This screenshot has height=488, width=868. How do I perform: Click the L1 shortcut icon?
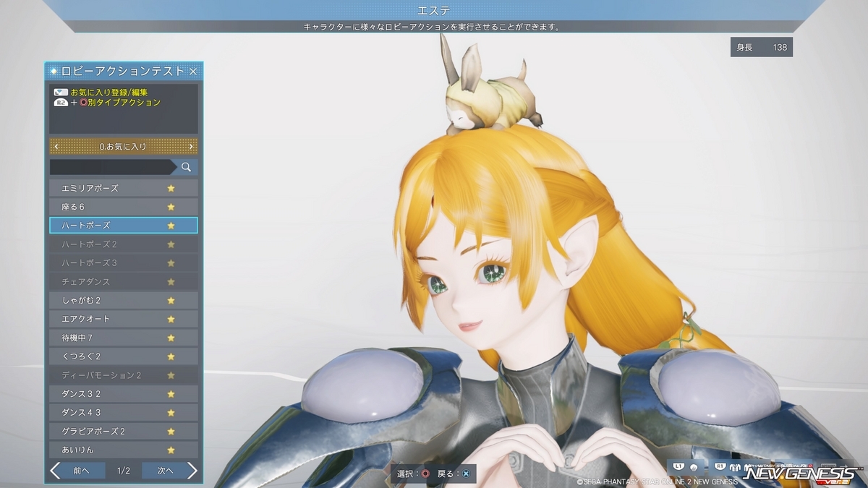pyautogui.click(x=679, y=467)
